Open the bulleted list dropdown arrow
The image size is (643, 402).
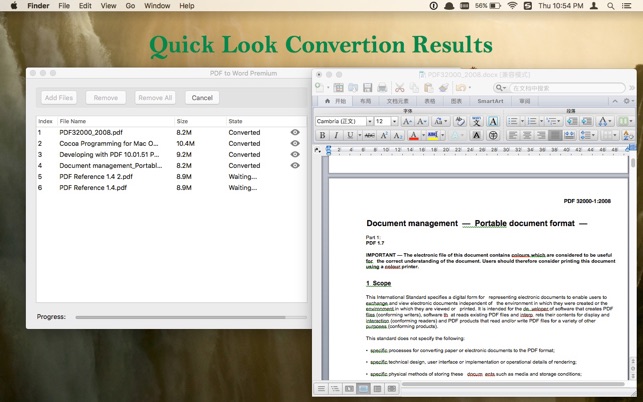[x=522, y=121]
